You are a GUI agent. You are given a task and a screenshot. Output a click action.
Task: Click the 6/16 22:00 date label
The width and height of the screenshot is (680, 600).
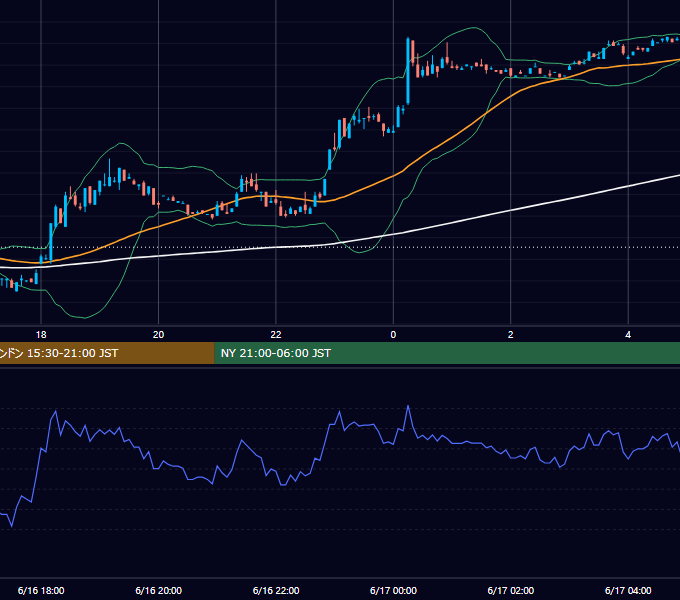(276, 590)
